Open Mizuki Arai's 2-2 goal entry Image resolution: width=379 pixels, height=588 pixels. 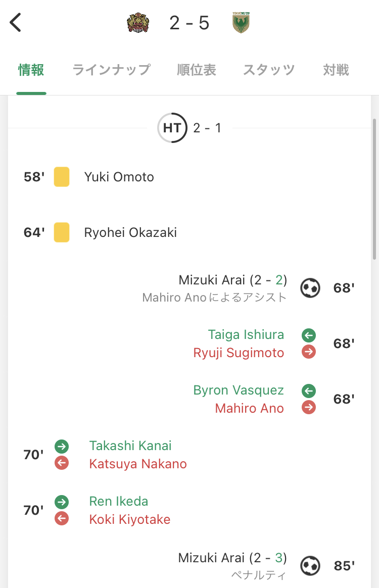tap(232, 280)
